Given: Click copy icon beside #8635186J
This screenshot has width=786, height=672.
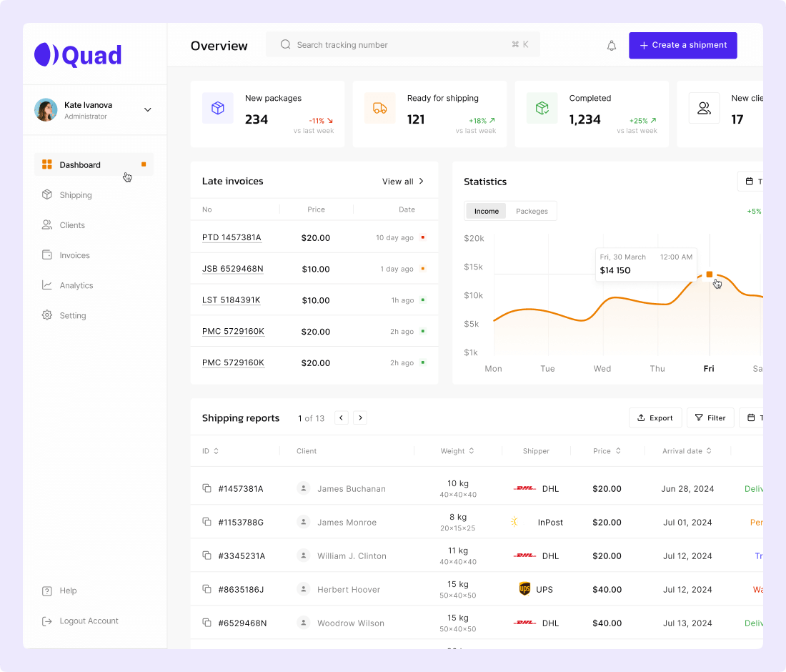Looking at the screenshot, I should [x=207, y=589].
